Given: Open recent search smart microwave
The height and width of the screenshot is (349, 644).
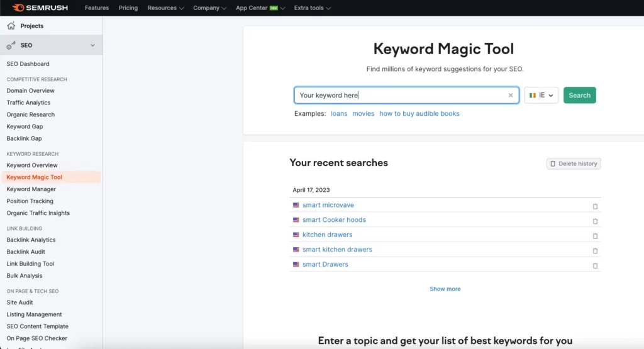Looking at the screenshot, I should point(328,205).
